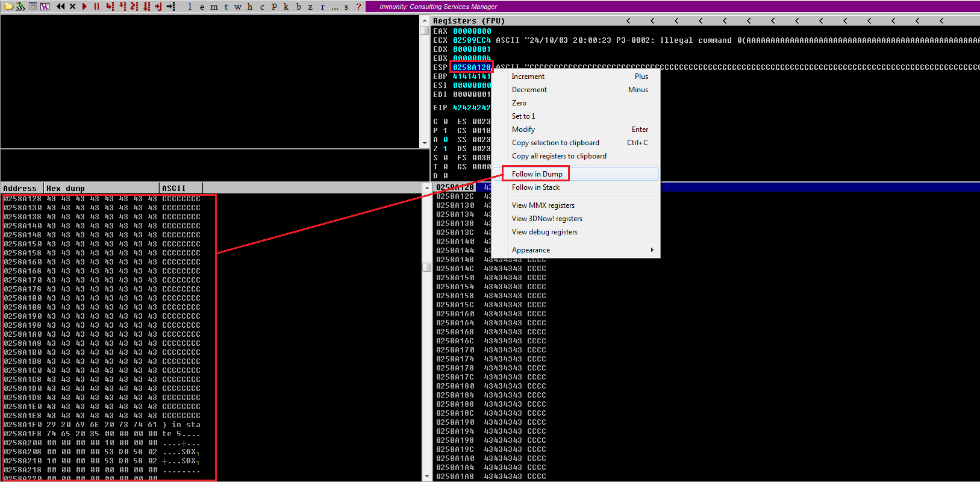Viewport: 980px width, 482px height.
Task: Open the breakpoints window via the 'b' button
Action: (299, 7)
